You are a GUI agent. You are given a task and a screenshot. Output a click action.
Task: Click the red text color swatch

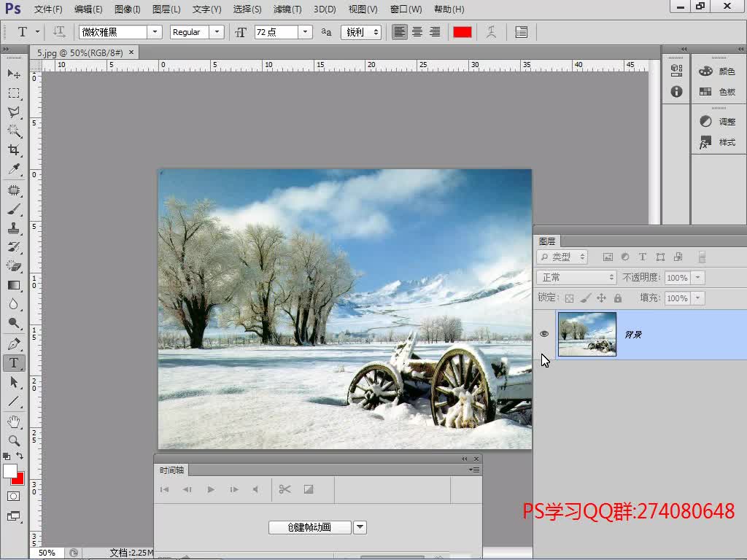462,32
